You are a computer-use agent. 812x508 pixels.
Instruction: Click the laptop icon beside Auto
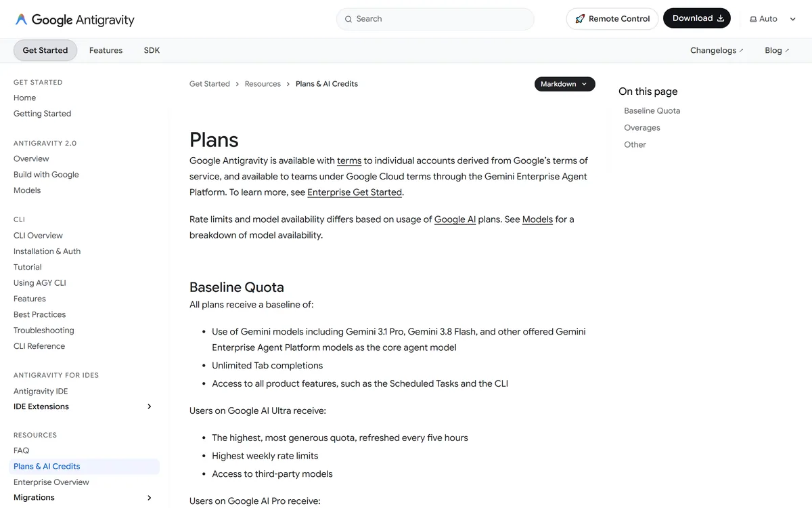(x=753, y=19)
